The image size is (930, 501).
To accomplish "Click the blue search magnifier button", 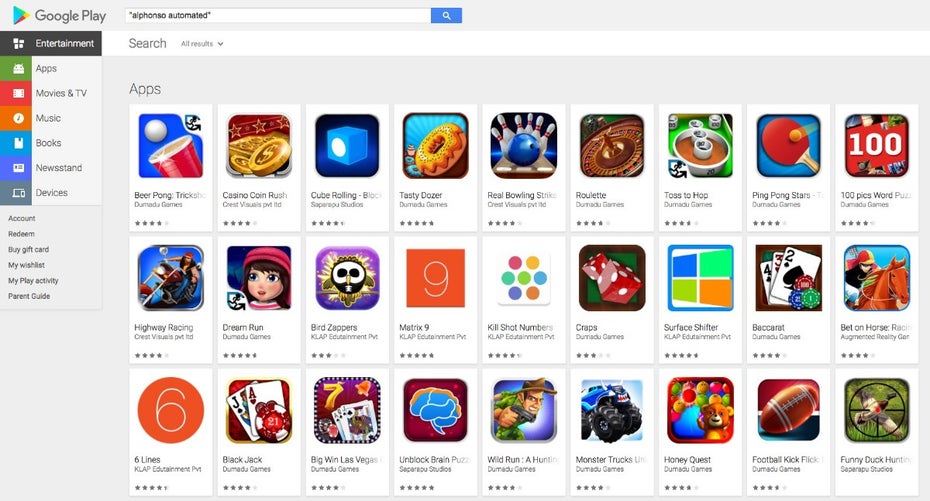I will tap(446, 15).
